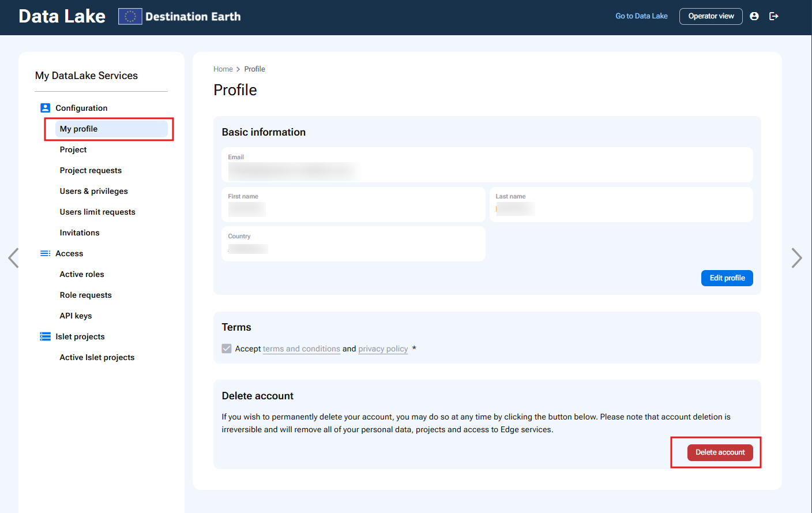
Task: Click the Configuration section heading
Action: 81,108
